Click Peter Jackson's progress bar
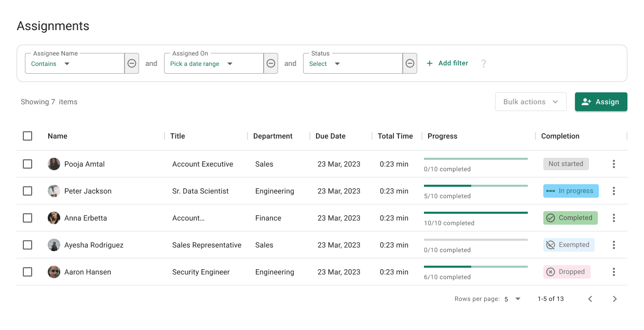Viewport: 644px width, 330px height. click(475, 186)
